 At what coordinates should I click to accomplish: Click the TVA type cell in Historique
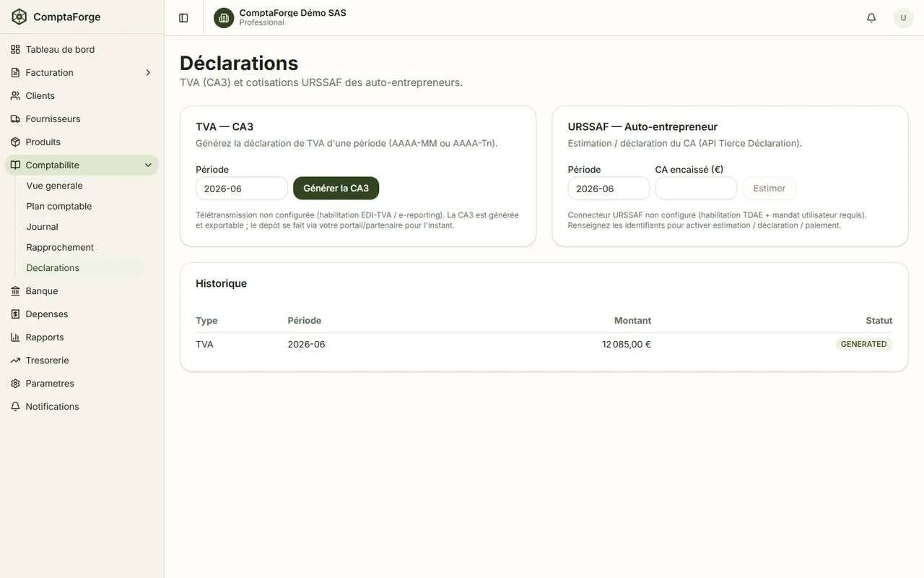pos(204,344)
